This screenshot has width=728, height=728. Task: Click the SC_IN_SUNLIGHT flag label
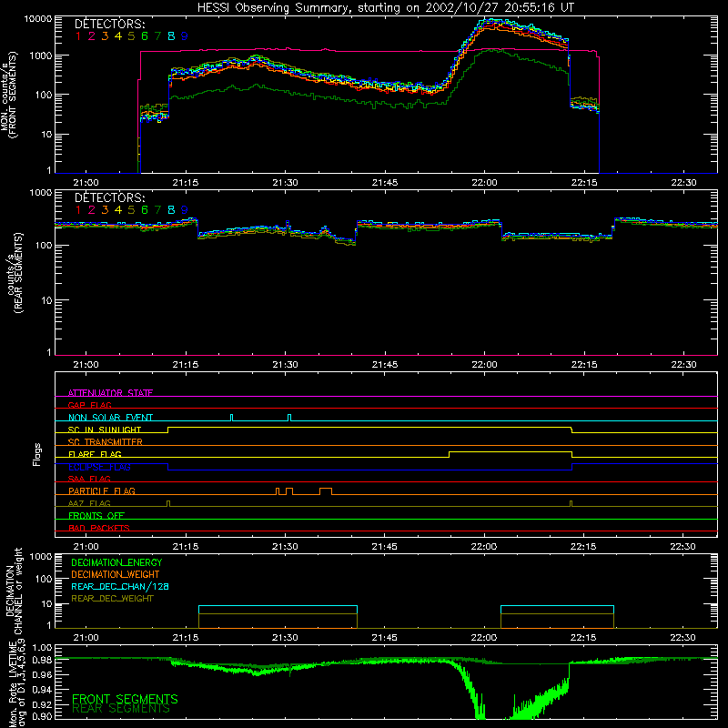[105, 430]
